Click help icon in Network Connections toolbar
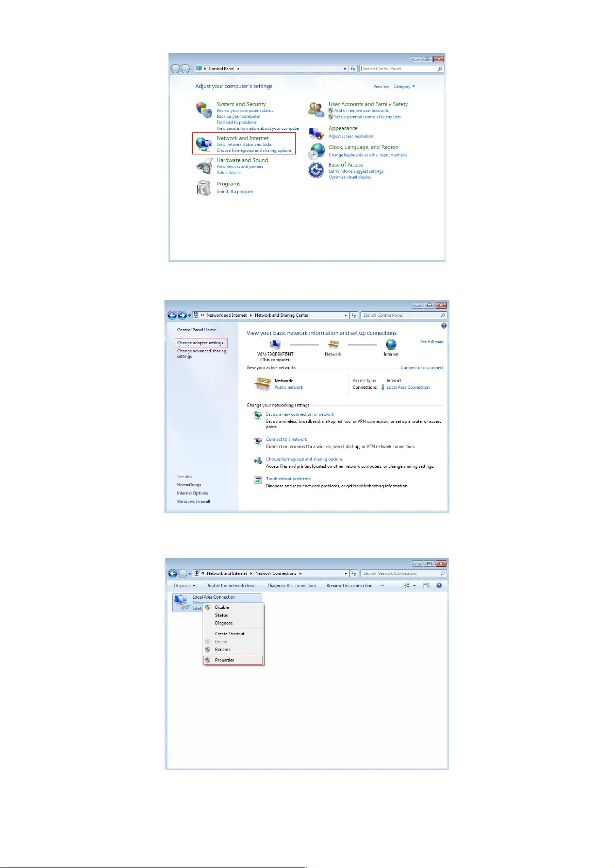 tap(439, 586)
